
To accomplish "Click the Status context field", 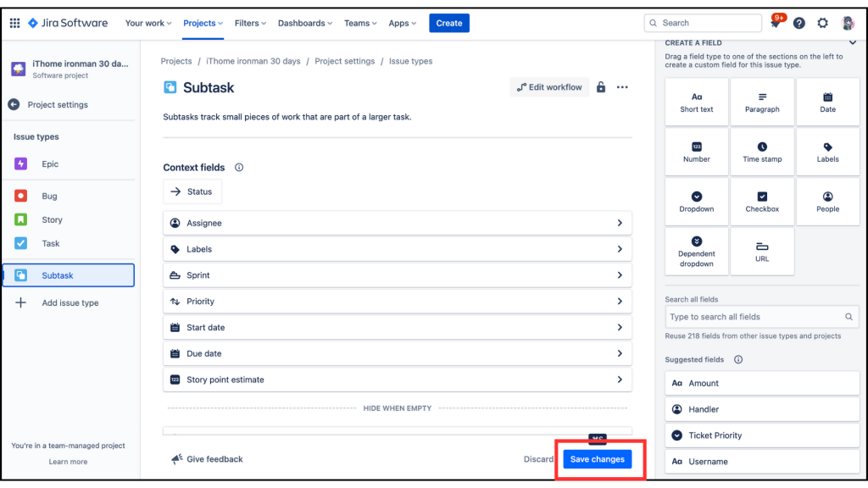I will [192, 191].
